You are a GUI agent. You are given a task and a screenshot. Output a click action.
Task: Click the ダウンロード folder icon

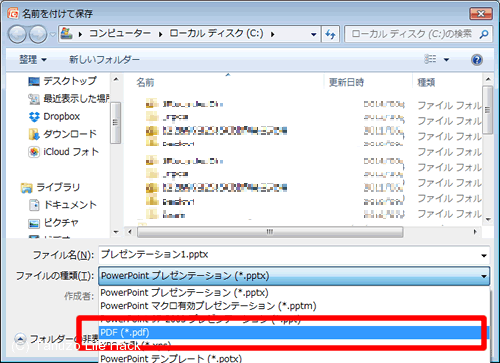tap(34, 134)
